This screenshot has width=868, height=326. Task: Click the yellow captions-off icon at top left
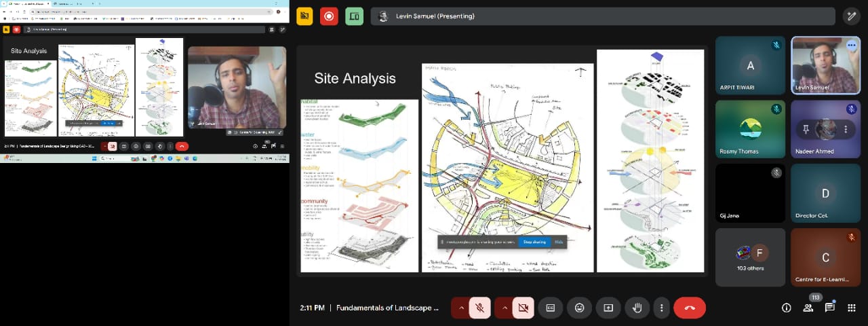(x=304, y=16)
